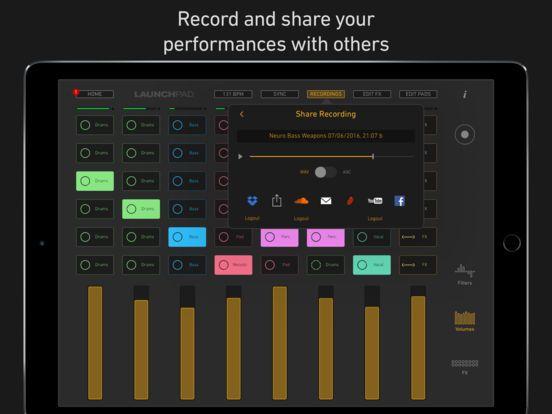Open the info icon at top right
Viewport: 552px width, 414px height.
465,94
